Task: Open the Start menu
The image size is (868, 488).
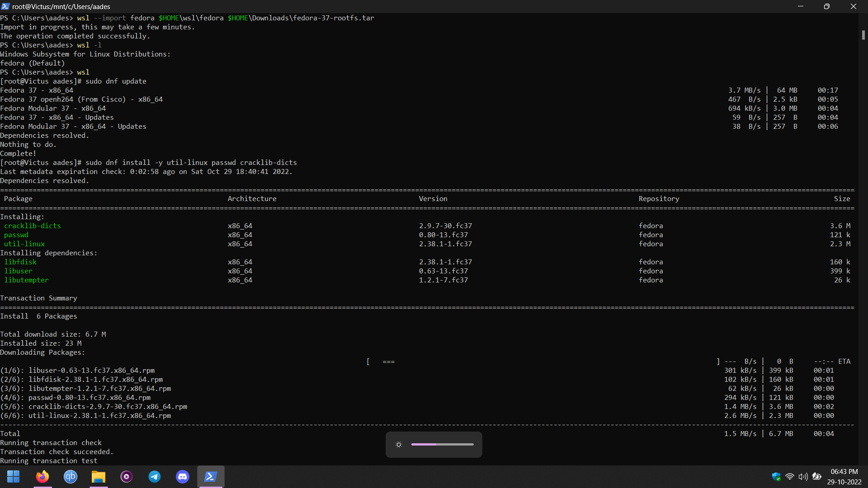Action: point(13,477)
